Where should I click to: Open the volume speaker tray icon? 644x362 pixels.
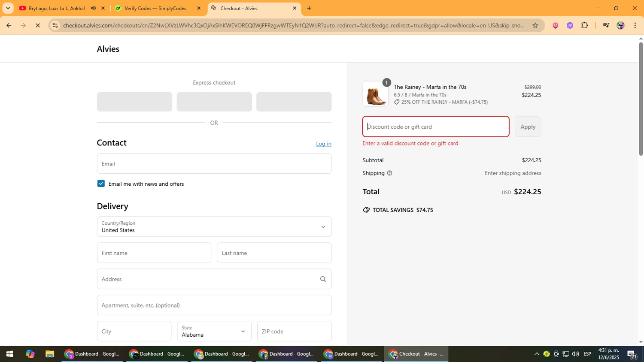pyautogui.click(x=575, y=354)
